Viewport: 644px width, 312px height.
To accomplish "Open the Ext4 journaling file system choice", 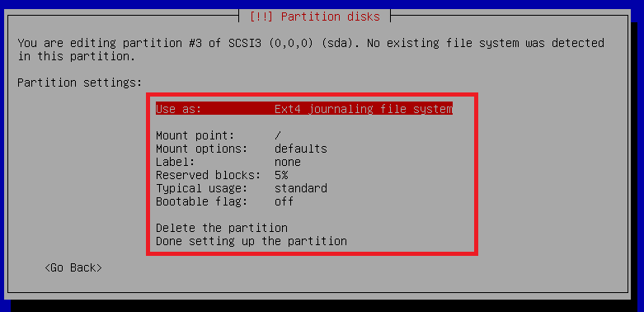I will pos(364,109).
